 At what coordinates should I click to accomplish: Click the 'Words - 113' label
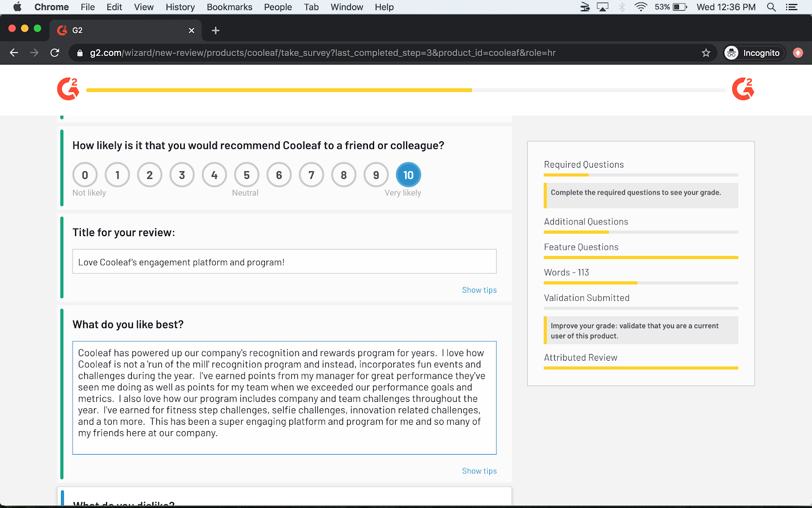[566, 272]
